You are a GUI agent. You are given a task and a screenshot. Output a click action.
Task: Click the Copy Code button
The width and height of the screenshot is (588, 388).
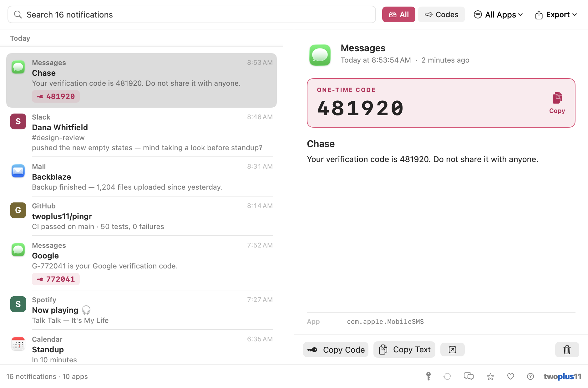tap(336, 350)
